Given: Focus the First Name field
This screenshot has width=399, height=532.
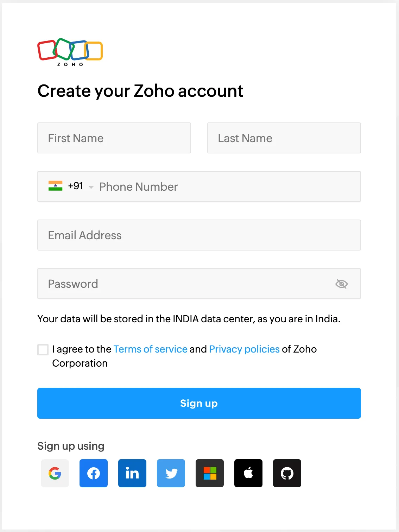Looking at the screenshot, I should (114, 138).
